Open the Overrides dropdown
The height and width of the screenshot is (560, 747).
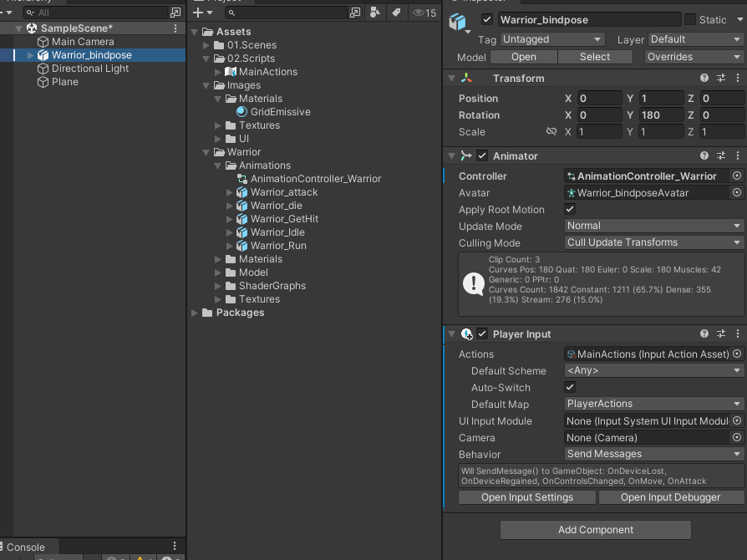point(694,57)
